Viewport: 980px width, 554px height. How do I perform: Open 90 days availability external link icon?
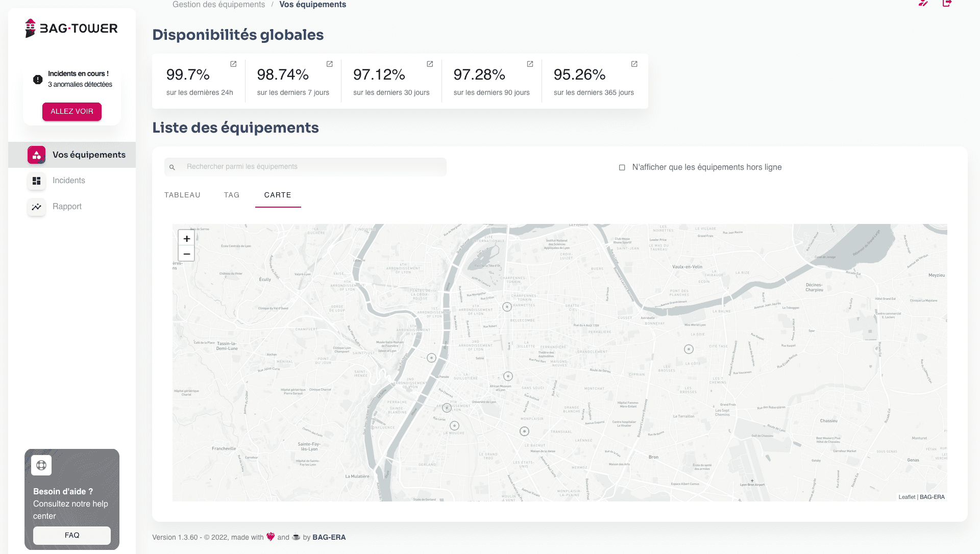530,64
